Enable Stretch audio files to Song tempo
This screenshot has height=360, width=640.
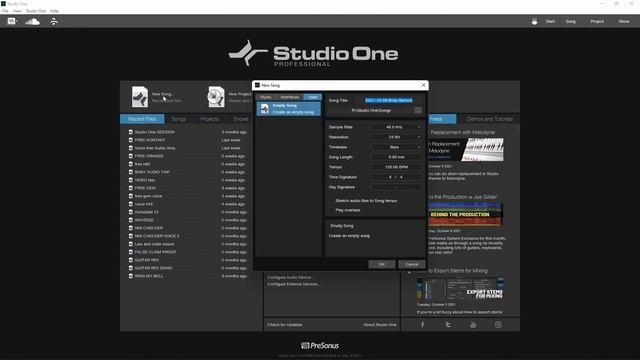tap(331, 201)
